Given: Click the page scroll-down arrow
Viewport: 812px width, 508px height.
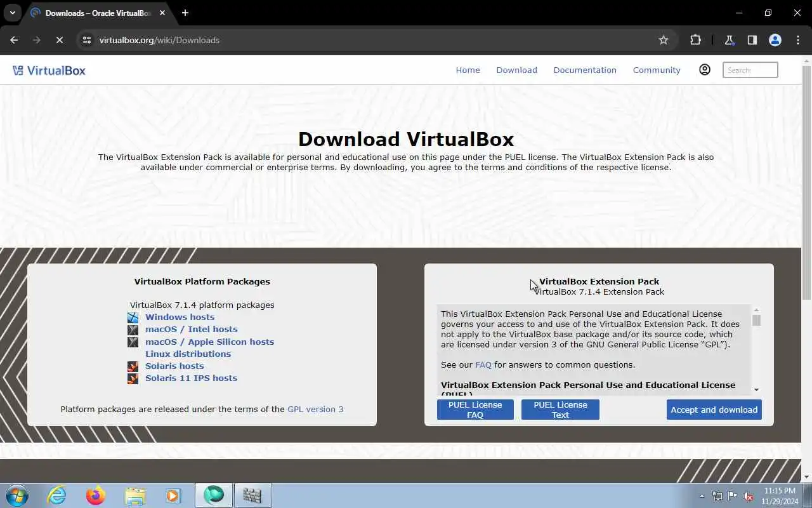Looking at the screenshot, I should click(x=806, y=476).
